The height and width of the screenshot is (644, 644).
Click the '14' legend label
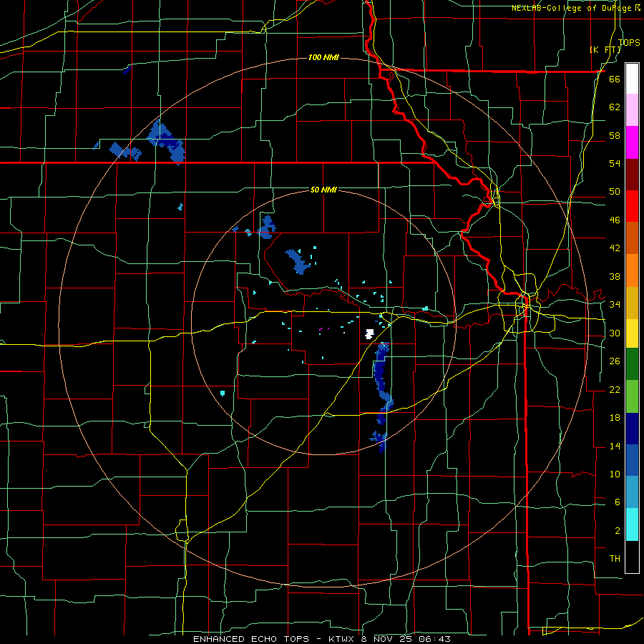tap(615, 446)
